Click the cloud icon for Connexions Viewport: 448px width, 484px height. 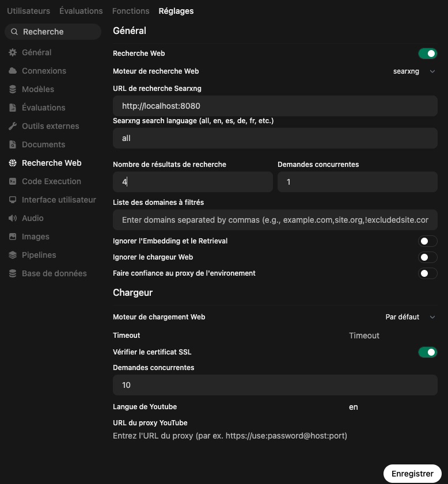click(x=13, y=71)
